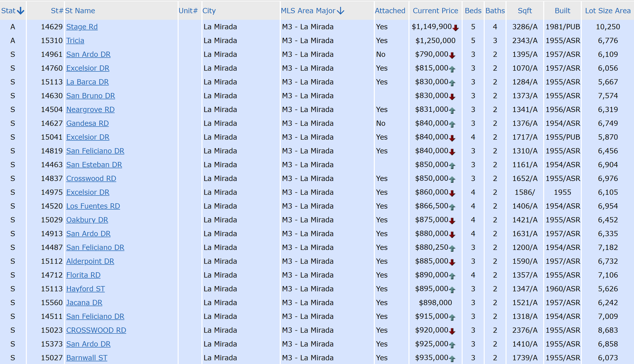
Task: Click the Stat column sort arrow
Action: click(x=21, y=11)
